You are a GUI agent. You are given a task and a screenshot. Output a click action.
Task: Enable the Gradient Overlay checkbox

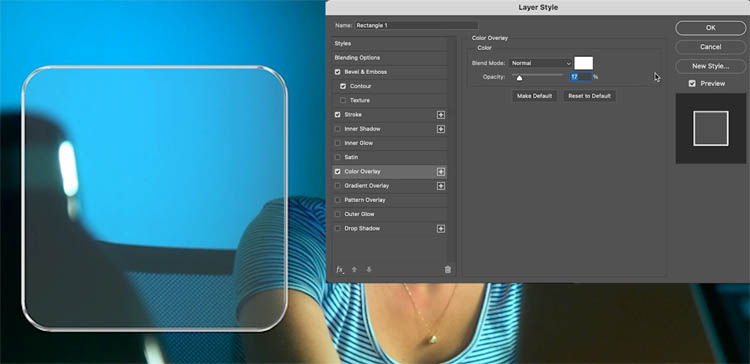338,186
